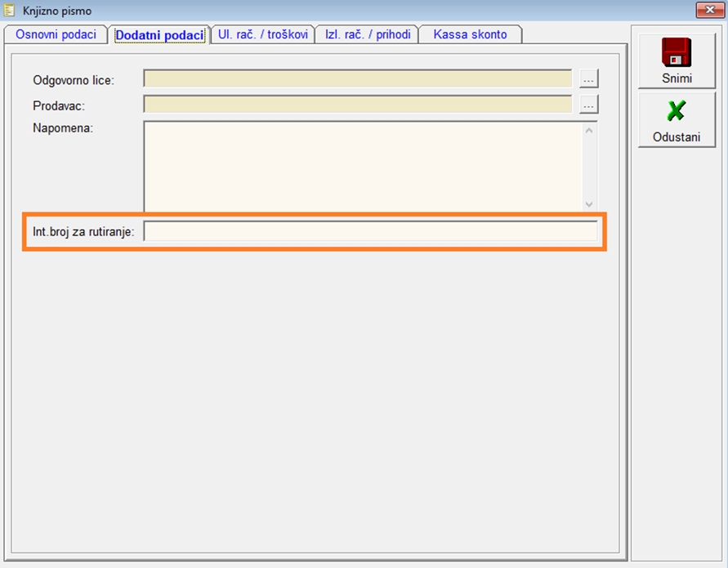The width and height of the screenshot is (728, 568).
Task: Click the Prodavac label text
Action: point(59,105)
